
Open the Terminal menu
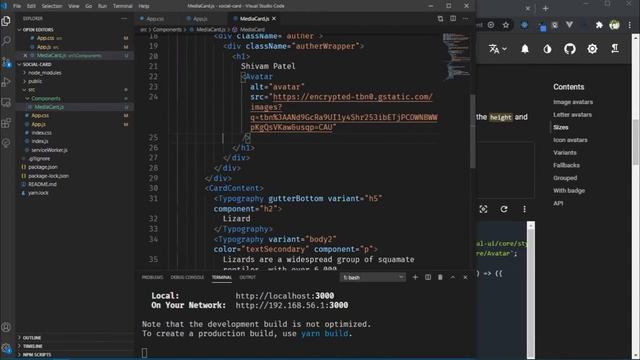pyautogui.click(x=122, y=6)
